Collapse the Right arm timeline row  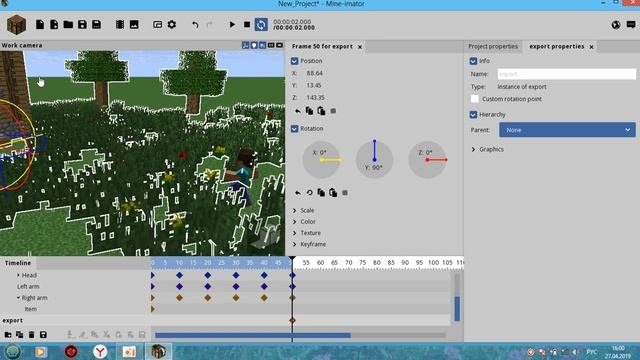tap(18, 298)
